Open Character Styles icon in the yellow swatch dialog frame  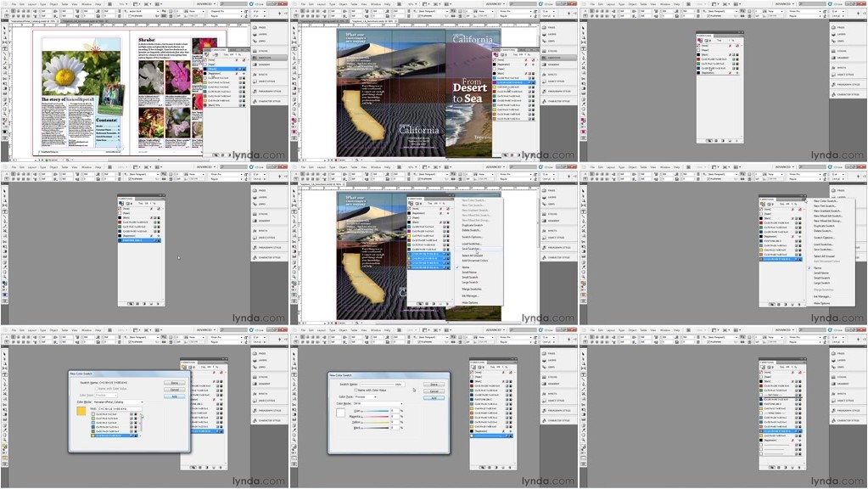255,420
